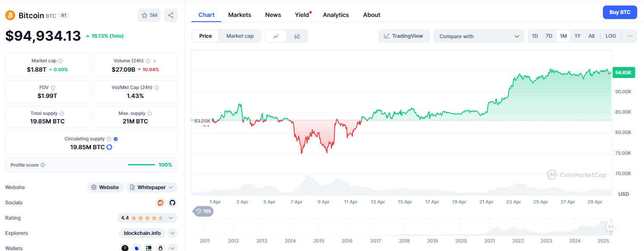Open Volume (24h) info tooltip icon
Screen dimensions: 644x251
(x=147, y=61)
